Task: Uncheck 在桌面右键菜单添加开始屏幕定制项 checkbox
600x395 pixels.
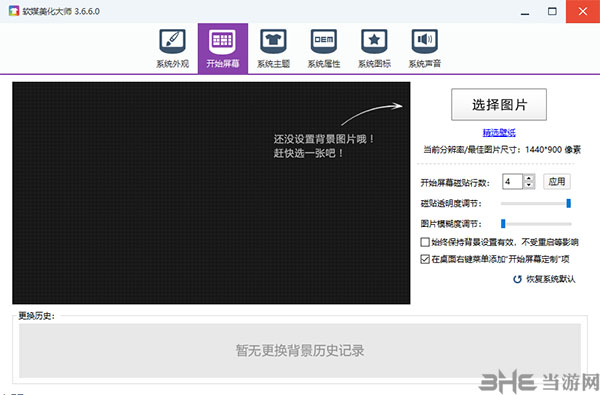Action: coord(425,259)
